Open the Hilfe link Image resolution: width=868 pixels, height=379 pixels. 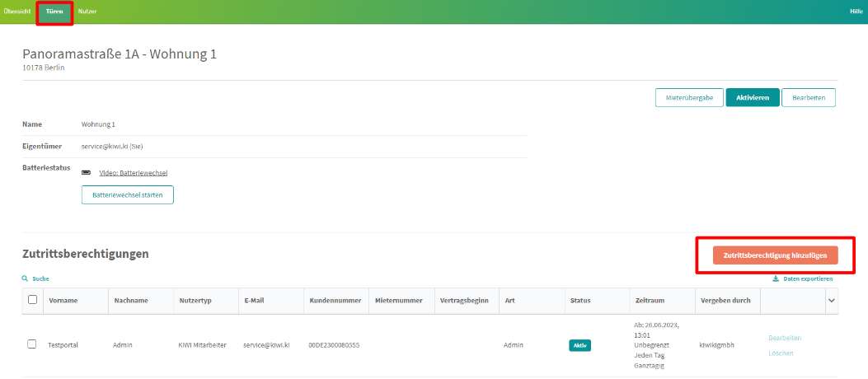(x=856, y=12)
